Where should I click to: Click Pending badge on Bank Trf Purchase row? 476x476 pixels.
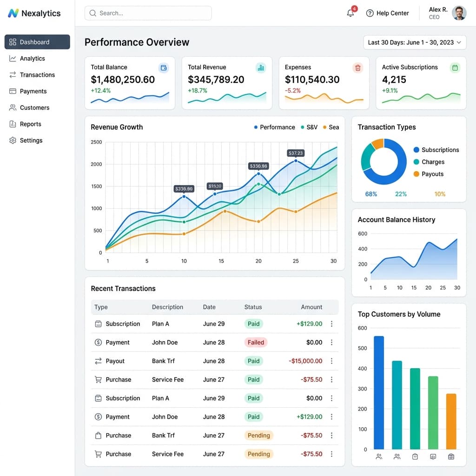(258, 435)
